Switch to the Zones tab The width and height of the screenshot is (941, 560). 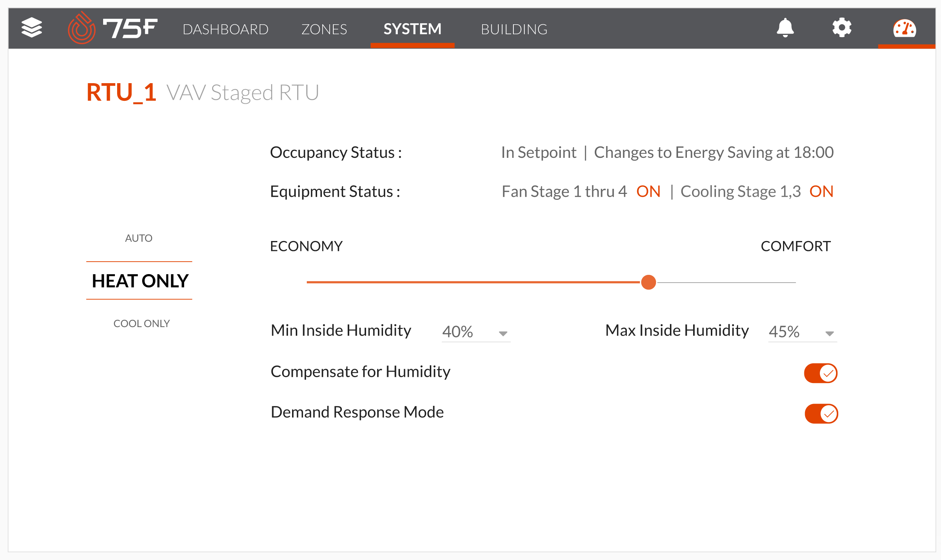pyautogui.click(x=324, y=29)
